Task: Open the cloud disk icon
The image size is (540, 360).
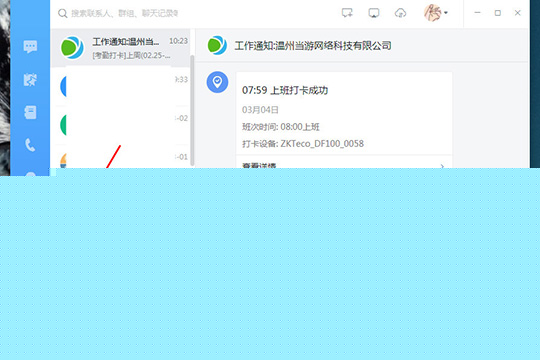Action: click(400, 13)
